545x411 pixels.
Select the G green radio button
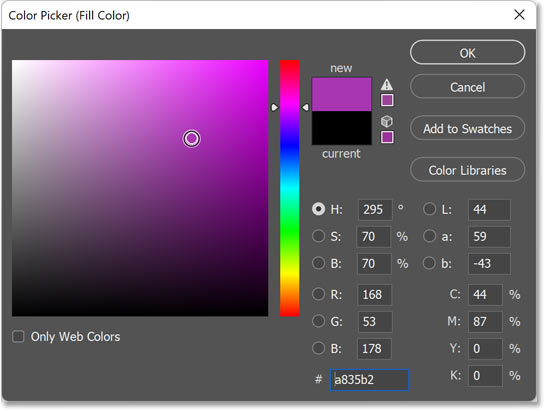[318, 321]
